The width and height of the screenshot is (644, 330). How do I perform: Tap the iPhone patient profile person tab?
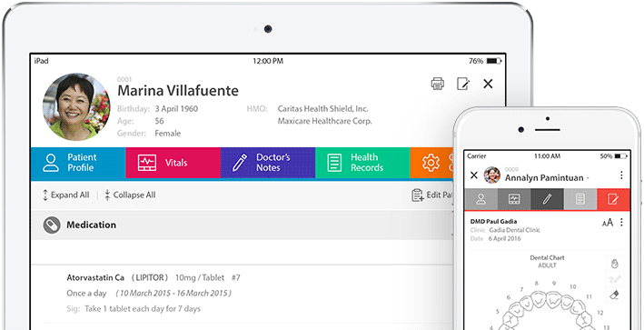(x=481, y=199)
